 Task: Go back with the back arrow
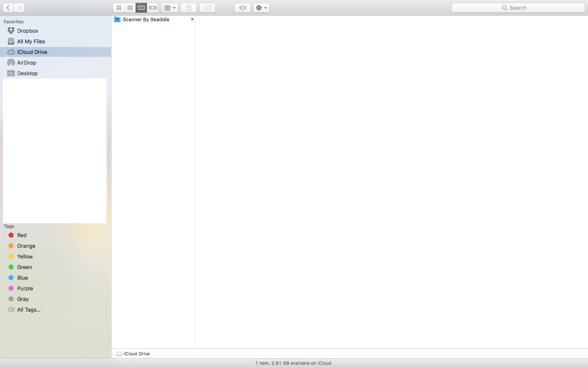point(8,8)
